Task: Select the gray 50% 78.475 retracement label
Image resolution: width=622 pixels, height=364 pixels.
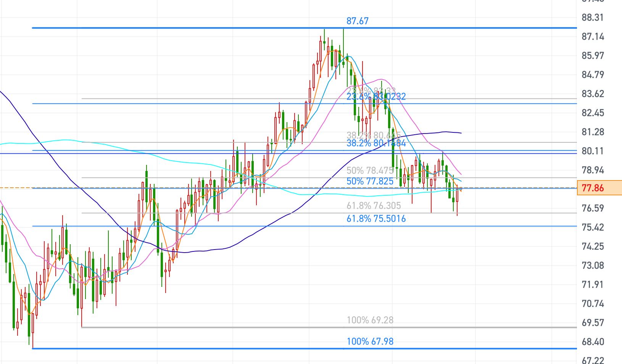Action: tap(370, 171)
